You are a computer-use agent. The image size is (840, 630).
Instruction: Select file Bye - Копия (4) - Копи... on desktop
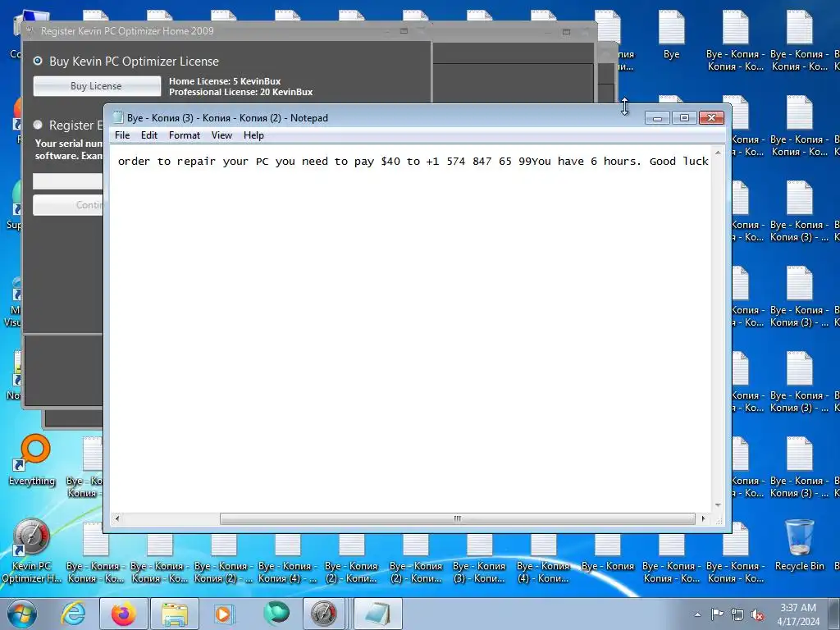pos(543,557)
